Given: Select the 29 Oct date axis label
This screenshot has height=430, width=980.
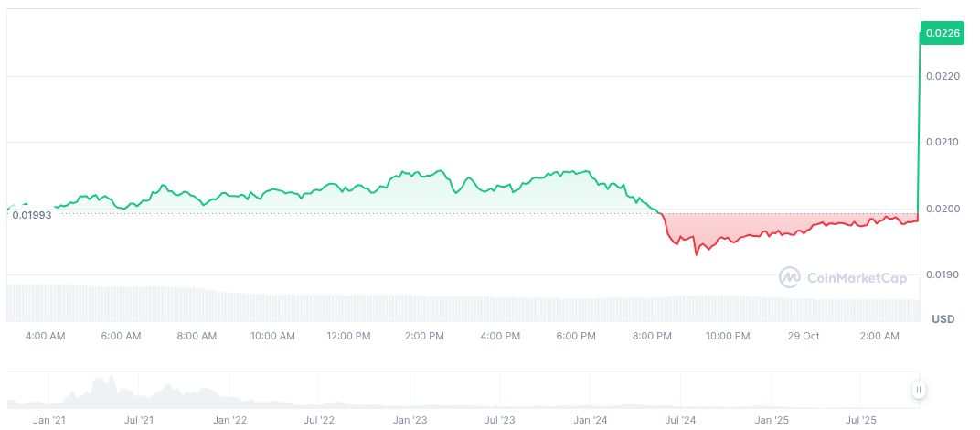Looking at the screenshot, I should point(804,336).
